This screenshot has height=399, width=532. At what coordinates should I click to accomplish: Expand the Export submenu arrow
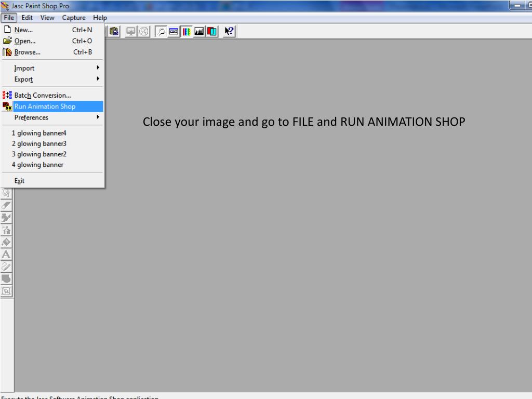point(98,79)
